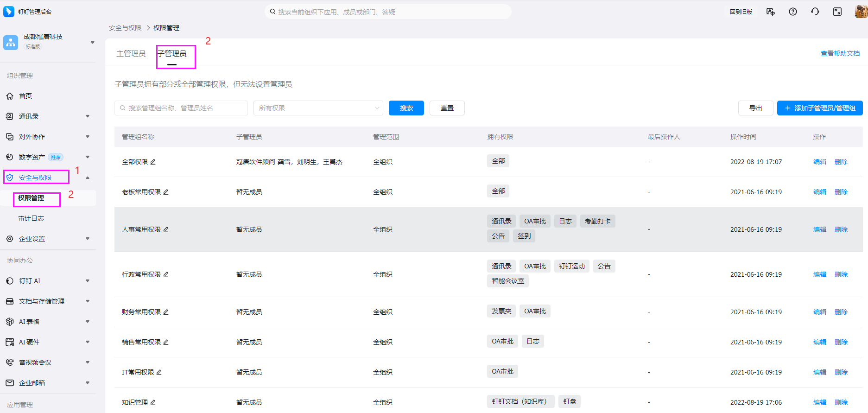868x413 pixels.
Task: Open 审计日志 in the sidebar
Action: point(31,218)
